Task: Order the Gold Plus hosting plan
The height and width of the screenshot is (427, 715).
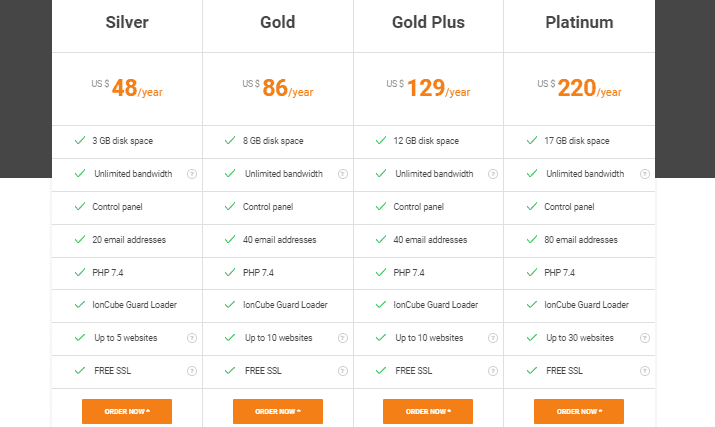Action: coord(428,411)
